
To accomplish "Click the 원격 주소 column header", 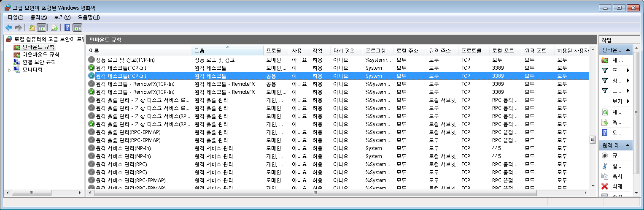I will point(442,51).
